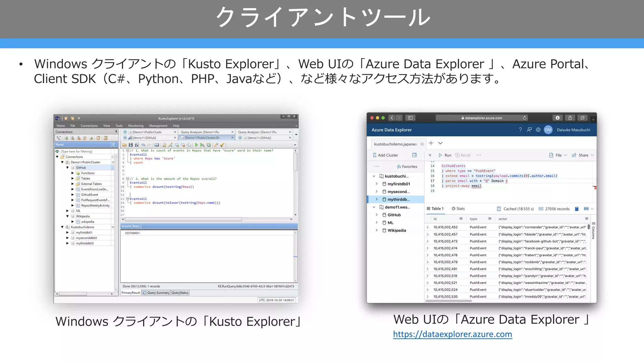
Task: Expand the Functions node in Kusto Explorer tree
Action: pos(73,173)
